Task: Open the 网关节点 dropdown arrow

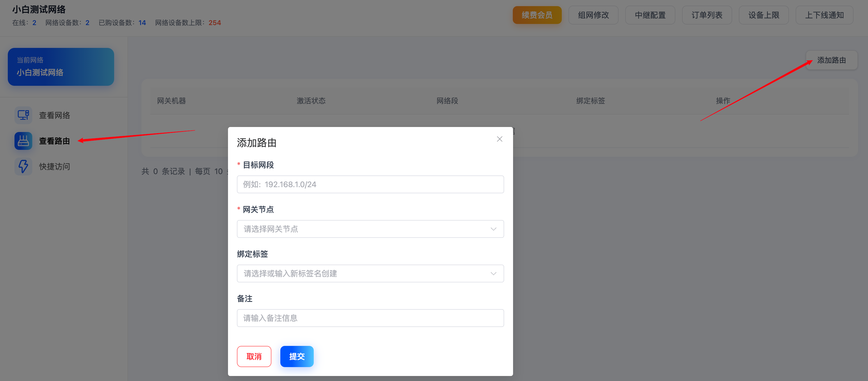Action: click(493, 229)
